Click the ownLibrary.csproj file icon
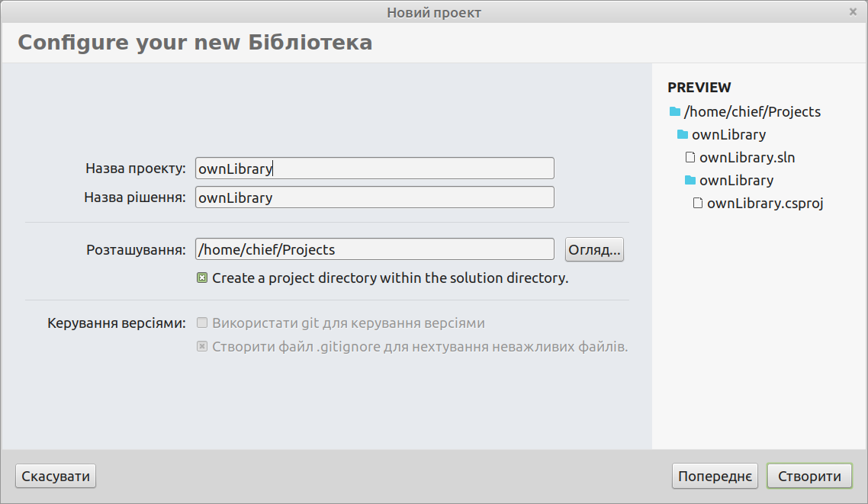Image resolution: width=868 pixels, height=504 pixels. click(x=697, y=204)
